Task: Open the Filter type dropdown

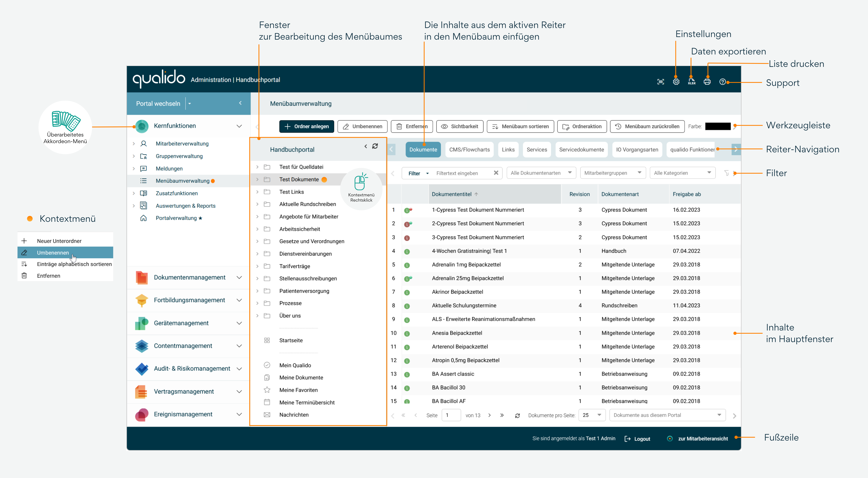Action: [418, 173]
